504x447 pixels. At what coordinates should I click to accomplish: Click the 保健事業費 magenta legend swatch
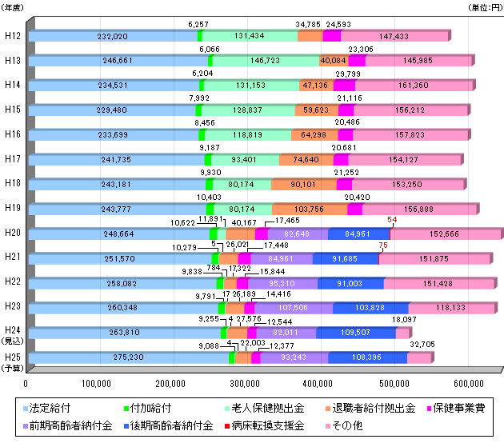[x=429, y=409]
